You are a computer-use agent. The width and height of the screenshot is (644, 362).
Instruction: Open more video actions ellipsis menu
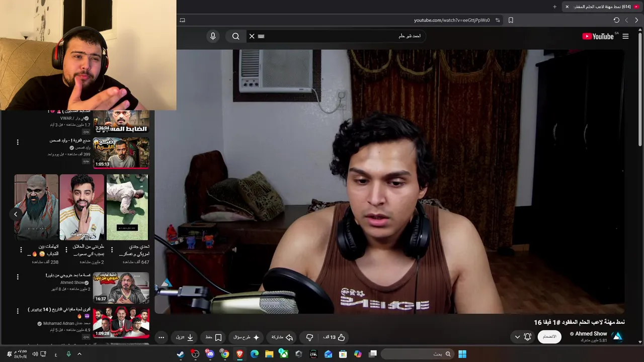[161, 337]
